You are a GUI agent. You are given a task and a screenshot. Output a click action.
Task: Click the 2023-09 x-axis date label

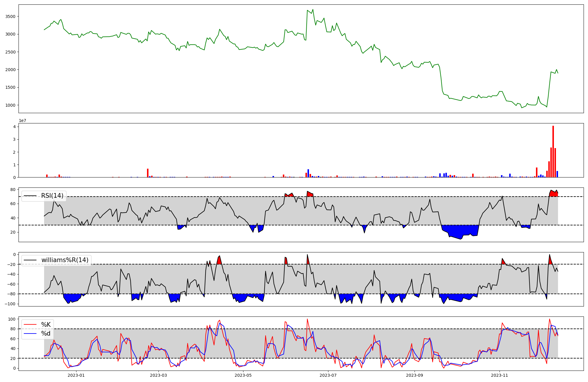click(x=415, y=375)
